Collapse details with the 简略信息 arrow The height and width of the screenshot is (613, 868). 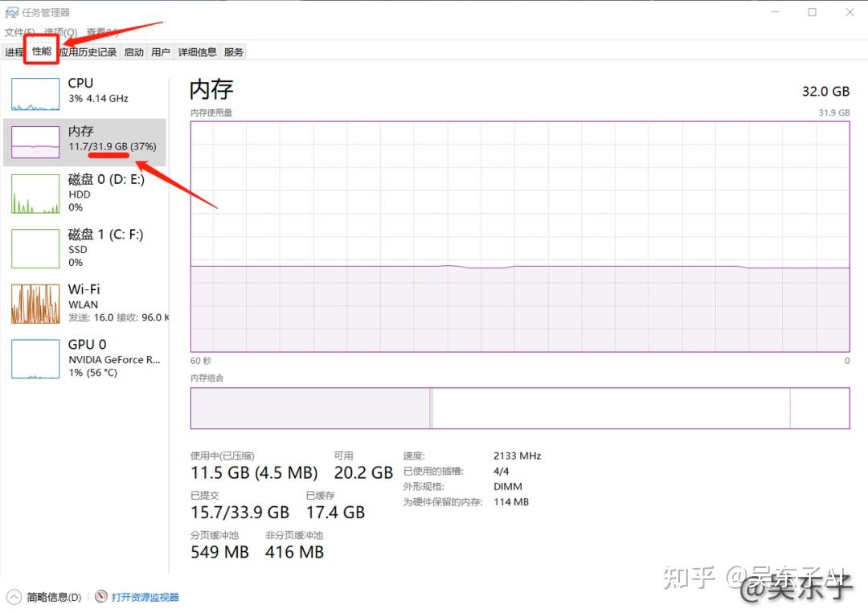pyautogui.click(x=14, y=597)
